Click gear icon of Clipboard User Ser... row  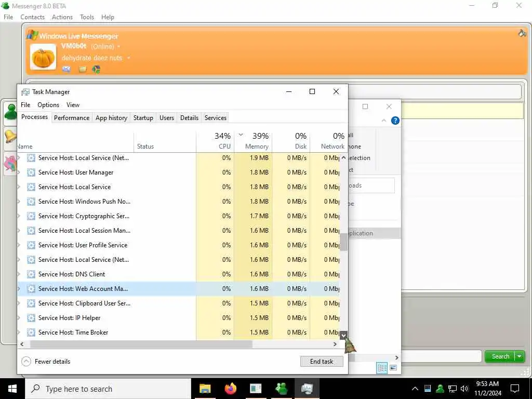pos(31,303)
